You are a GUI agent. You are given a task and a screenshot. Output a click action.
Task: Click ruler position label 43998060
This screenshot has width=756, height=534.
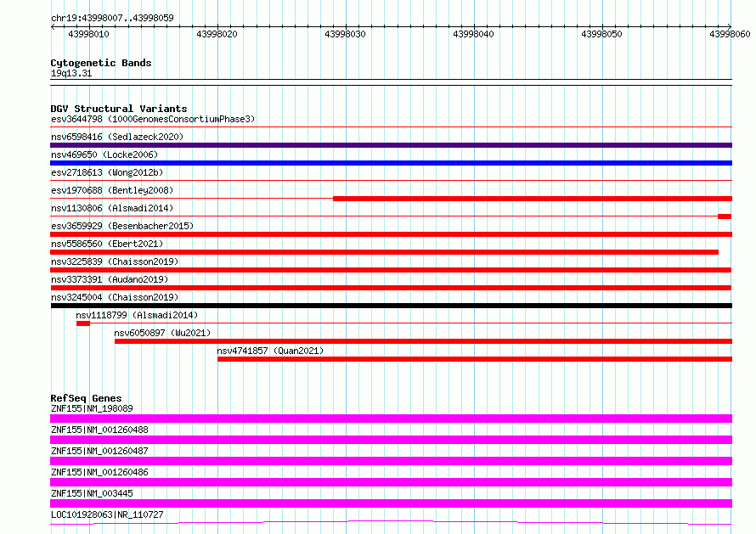[x=730, y=34]
